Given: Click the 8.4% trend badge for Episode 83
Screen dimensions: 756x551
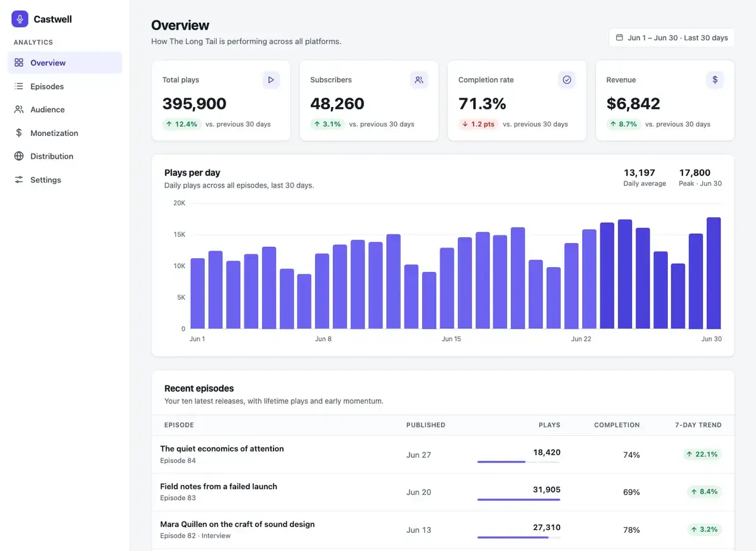Looking at the screenshot, I should pyautogui.click(x=704, y=492).
